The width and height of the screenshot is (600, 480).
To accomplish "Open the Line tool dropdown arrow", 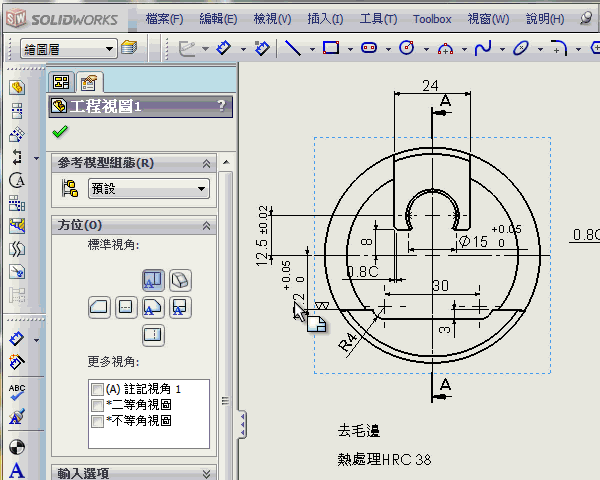I will point(312,49).
